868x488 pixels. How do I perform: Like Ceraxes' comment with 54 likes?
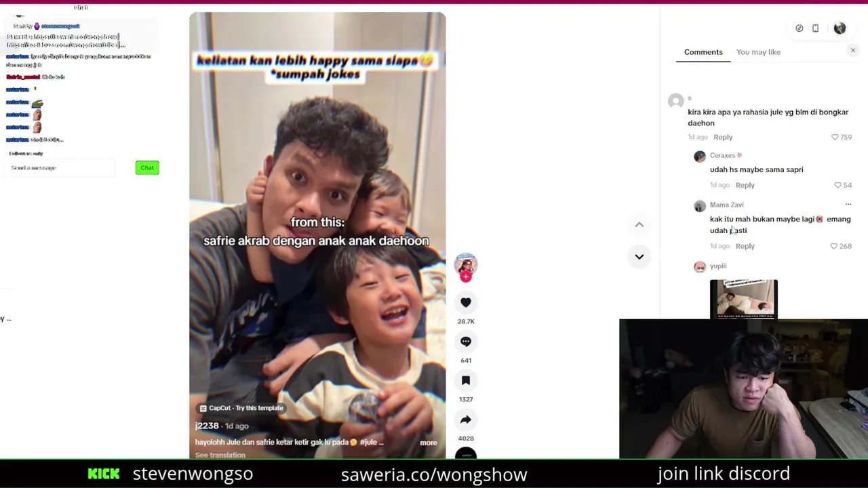pos(837,185)
